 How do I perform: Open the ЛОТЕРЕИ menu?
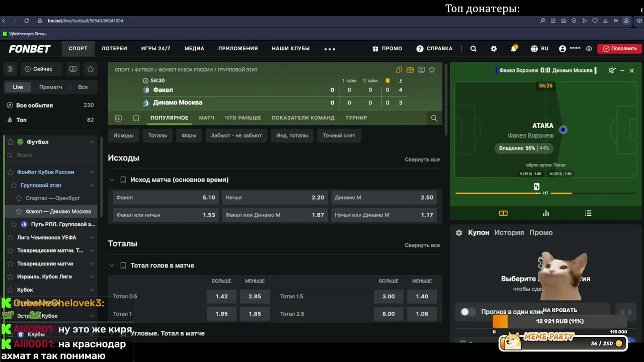[x=114, y=49]
